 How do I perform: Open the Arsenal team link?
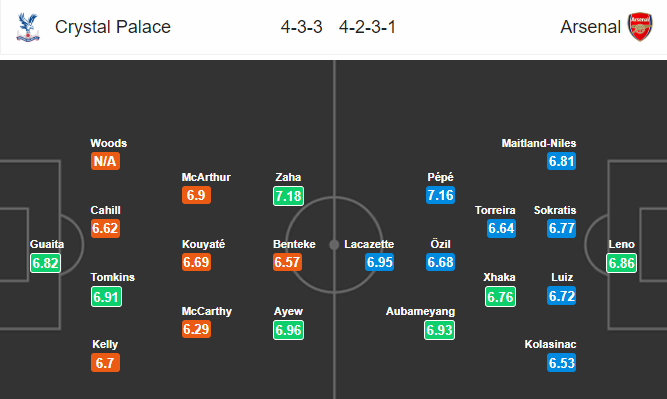coord(590,27)
